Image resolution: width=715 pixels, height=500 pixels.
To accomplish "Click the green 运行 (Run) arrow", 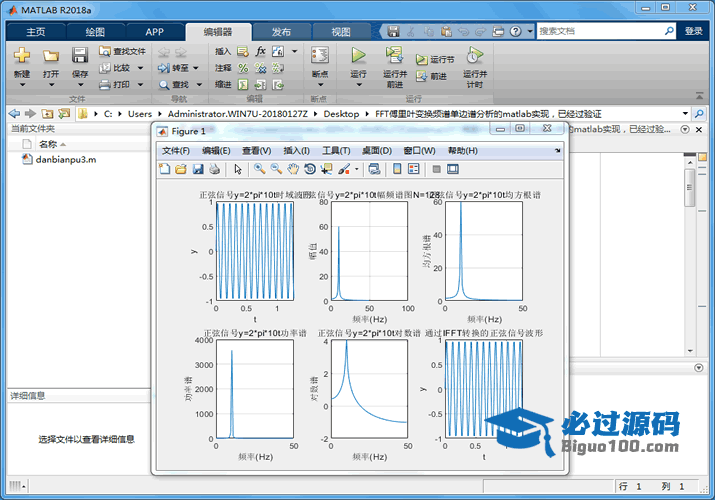I will [x=358, y=55].
